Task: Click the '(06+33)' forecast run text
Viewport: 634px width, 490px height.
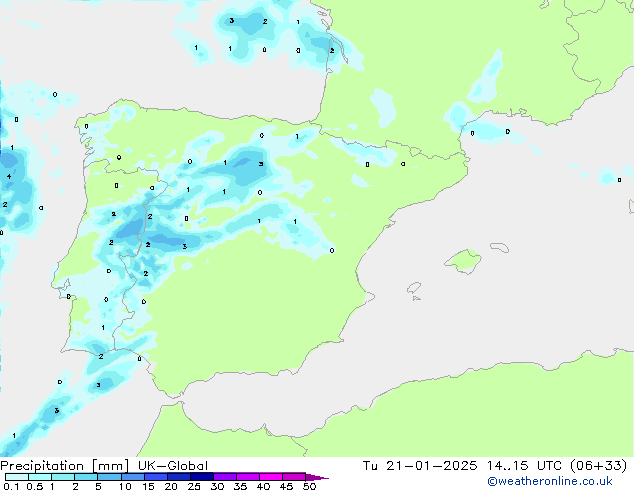Action: point(598,465)
